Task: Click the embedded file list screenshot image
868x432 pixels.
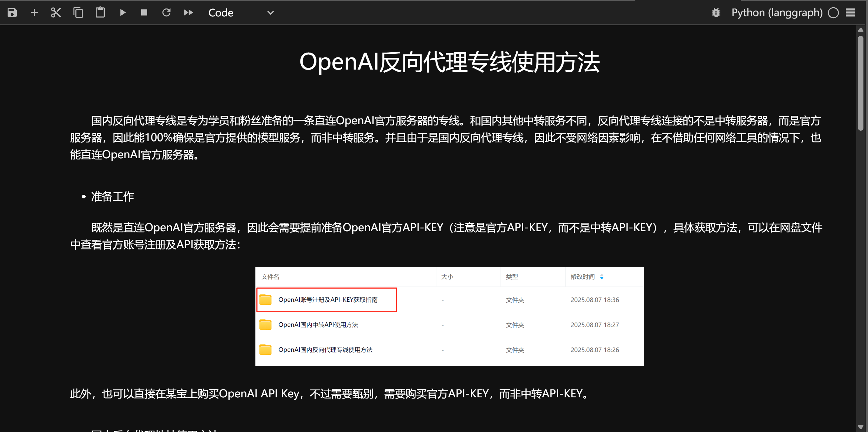Action: 449,317
